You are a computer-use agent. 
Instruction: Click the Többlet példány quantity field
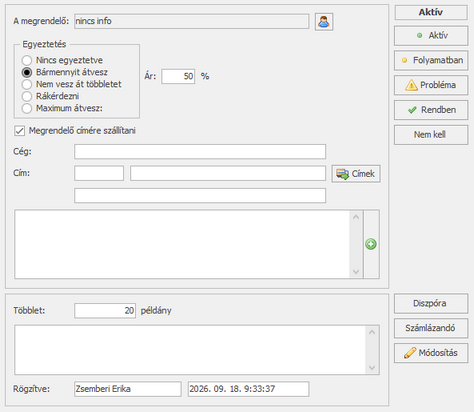coord(105,311)
